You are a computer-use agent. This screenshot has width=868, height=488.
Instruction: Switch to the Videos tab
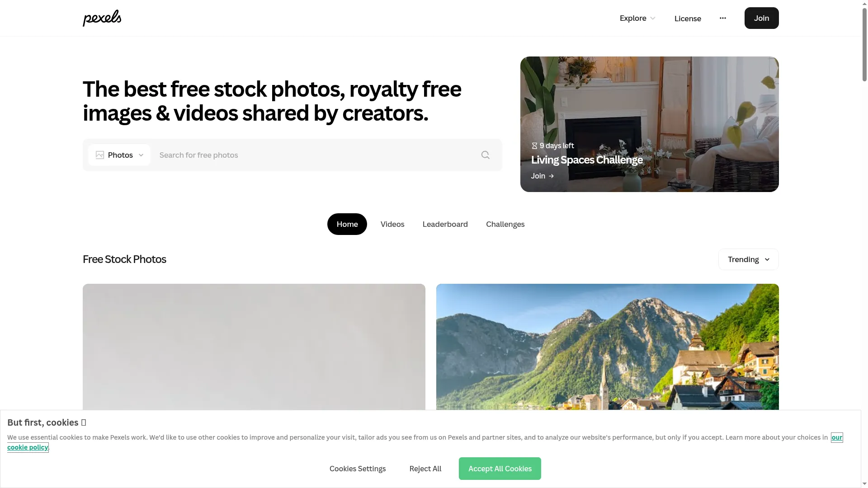point(392,224)
